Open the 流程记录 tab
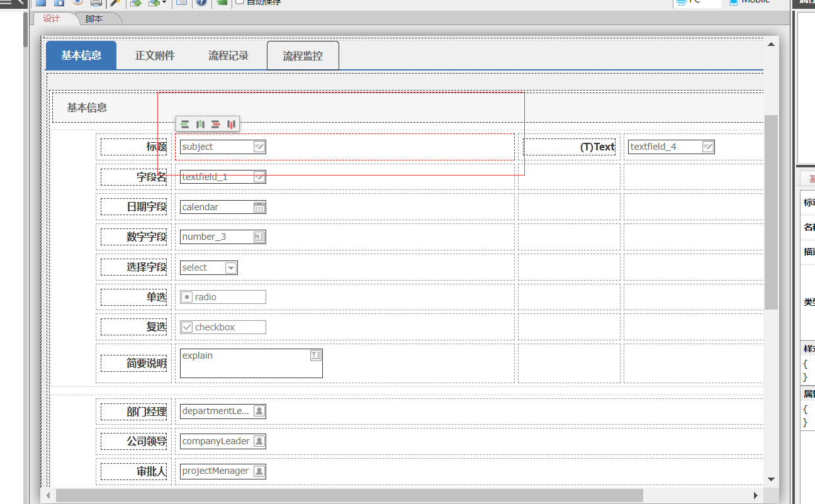 point(228,55)
